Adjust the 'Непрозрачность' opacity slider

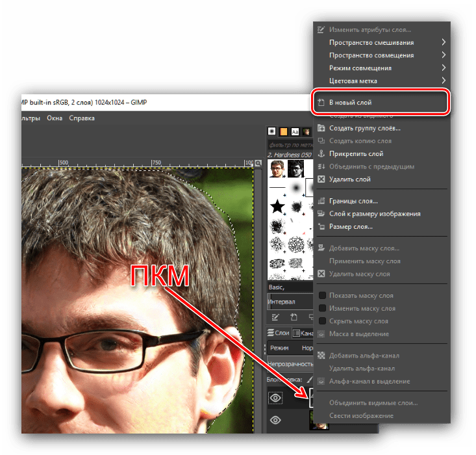pyautogui.click(x=290, y=364)
